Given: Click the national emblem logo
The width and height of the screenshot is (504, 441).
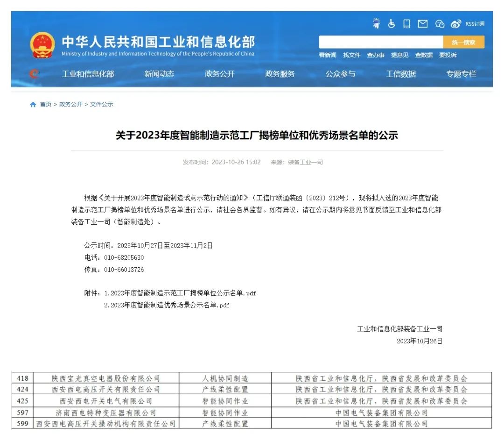Looking at the screenshot, I should click(42, 45).
